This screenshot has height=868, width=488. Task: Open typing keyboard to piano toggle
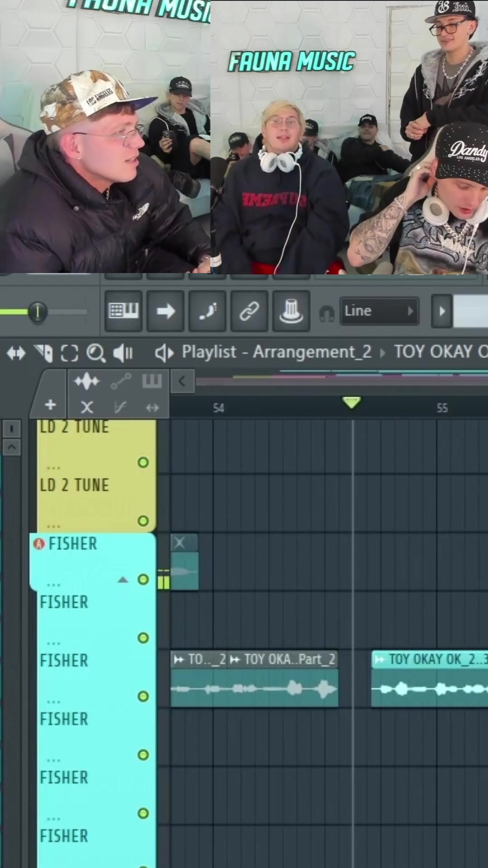[x=123, y=311]
